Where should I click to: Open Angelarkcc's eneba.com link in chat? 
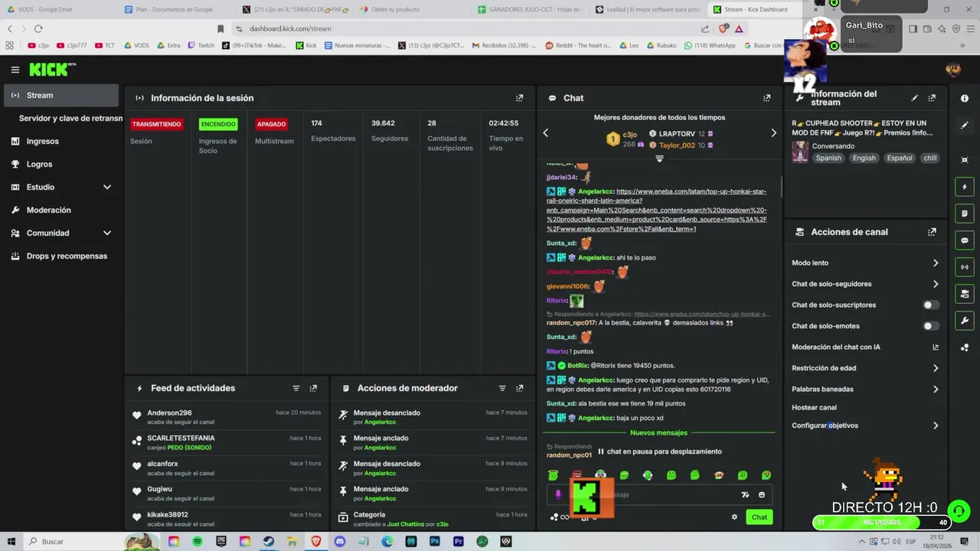pyautogui.click(x=656, y=210)
